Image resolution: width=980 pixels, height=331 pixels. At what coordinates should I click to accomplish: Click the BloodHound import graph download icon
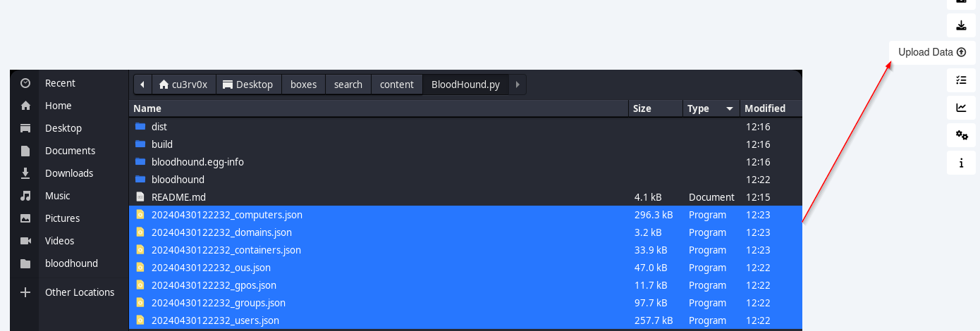pyautogui.click(x=961, y=25)
